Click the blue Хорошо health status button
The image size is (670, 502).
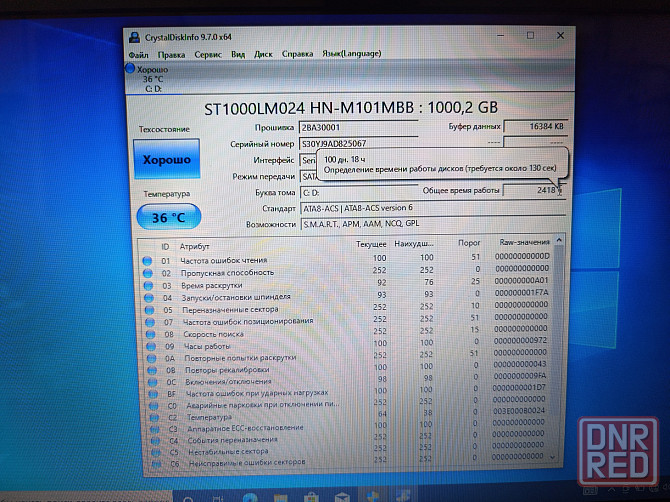(x=166, y=159)
